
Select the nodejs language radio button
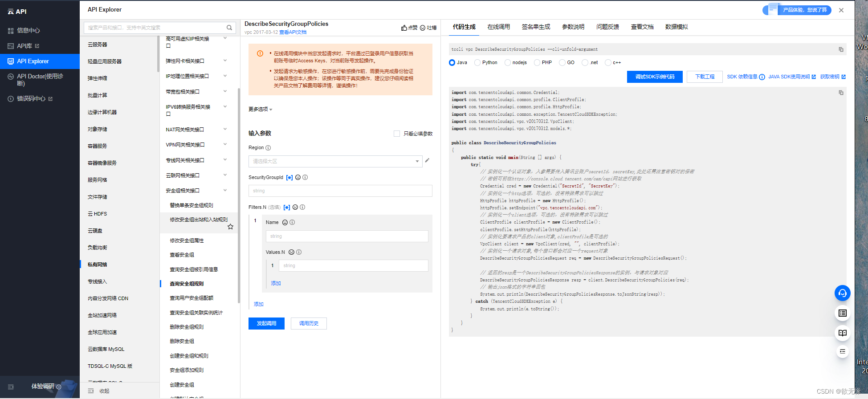tap(508, 63)
